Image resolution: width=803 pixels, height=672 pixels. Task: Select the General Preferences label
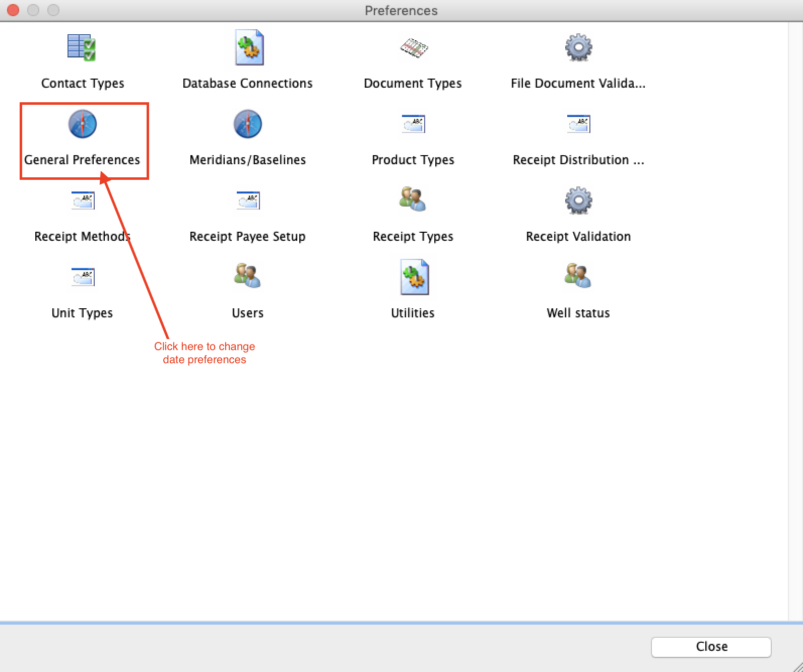[82, 160]
